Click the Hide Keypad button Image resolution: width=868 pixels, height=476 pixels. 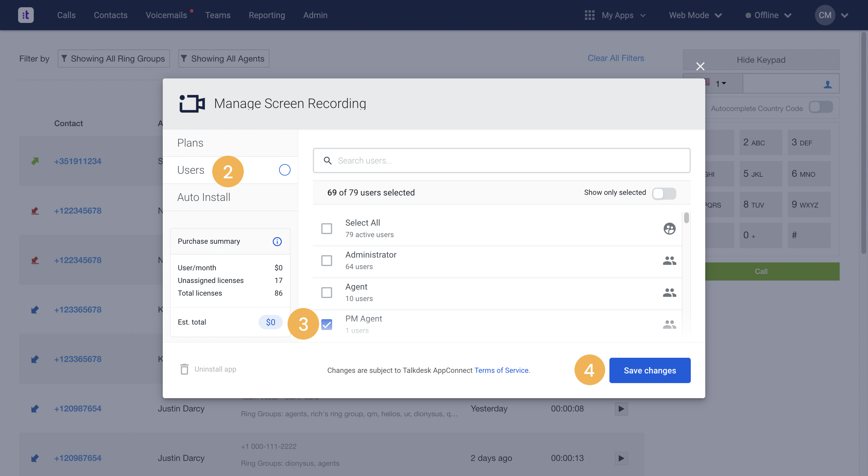(x=761, y=60)
